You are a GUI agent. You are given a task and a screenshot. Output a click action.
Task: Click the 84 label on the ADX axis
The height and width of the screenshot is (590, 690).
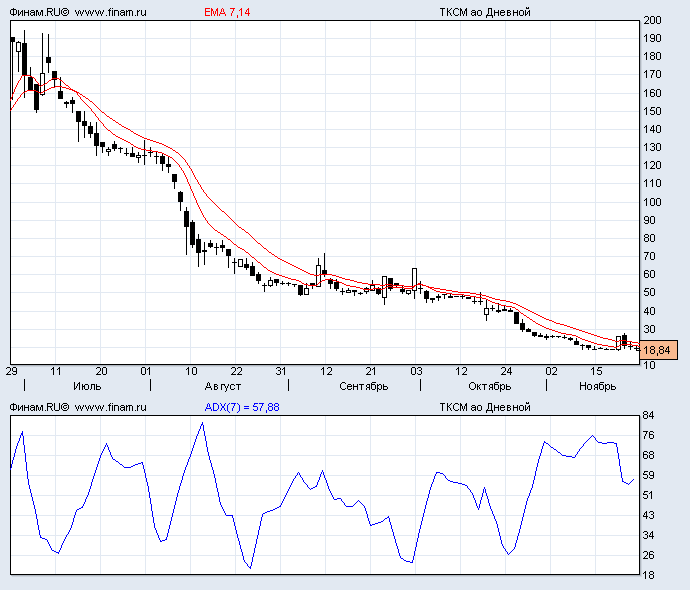point(650,415)
